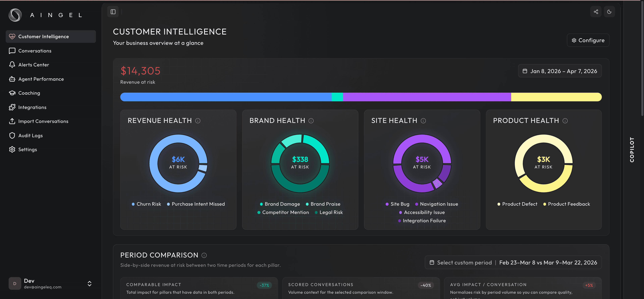The image size is (644, 299).
Task: Open comparison period Feb 23–Mar 8 picker
Action: click(x=513, y=262)
